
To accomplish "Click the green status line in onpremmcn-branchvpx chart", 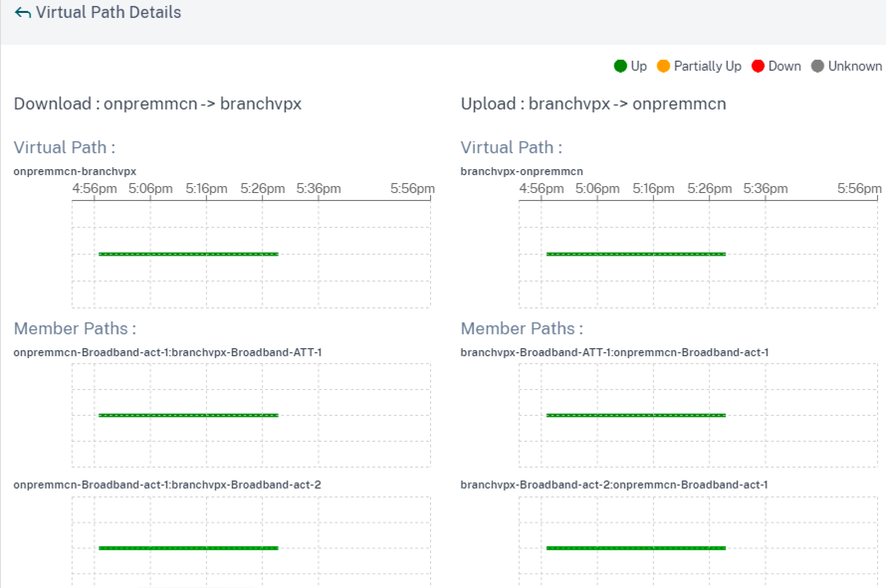I will coord(188,254).
